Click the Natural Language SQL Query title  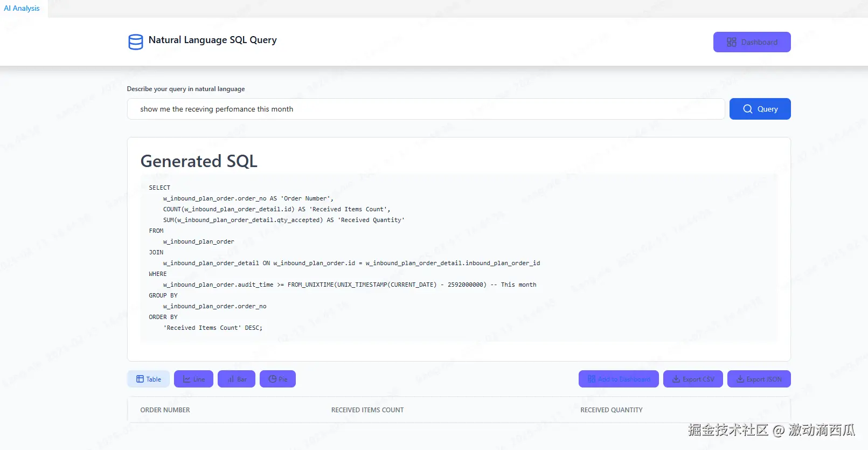pos(212,40)
